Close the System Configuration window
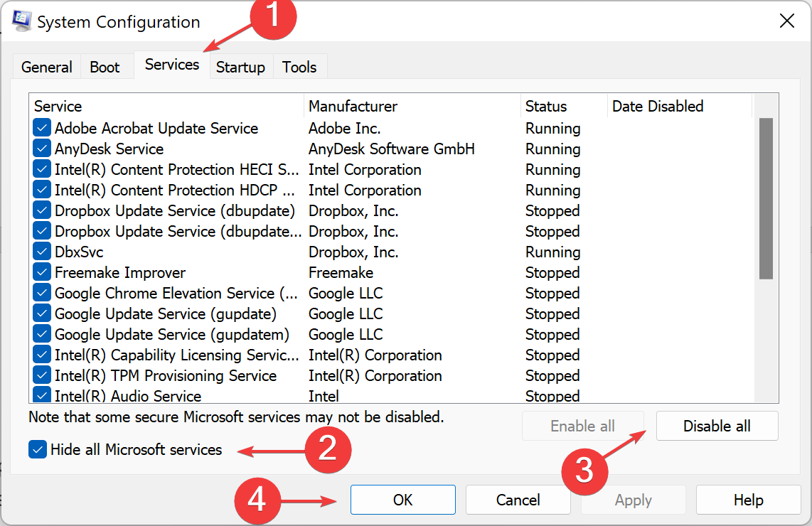812x526 pixels. tap(786, 21)
